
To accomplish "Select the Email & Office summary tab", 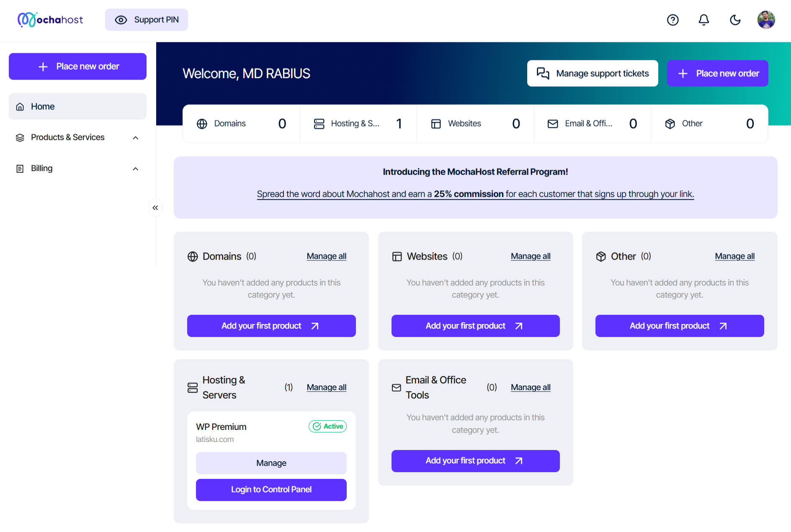I will [593, 123].
